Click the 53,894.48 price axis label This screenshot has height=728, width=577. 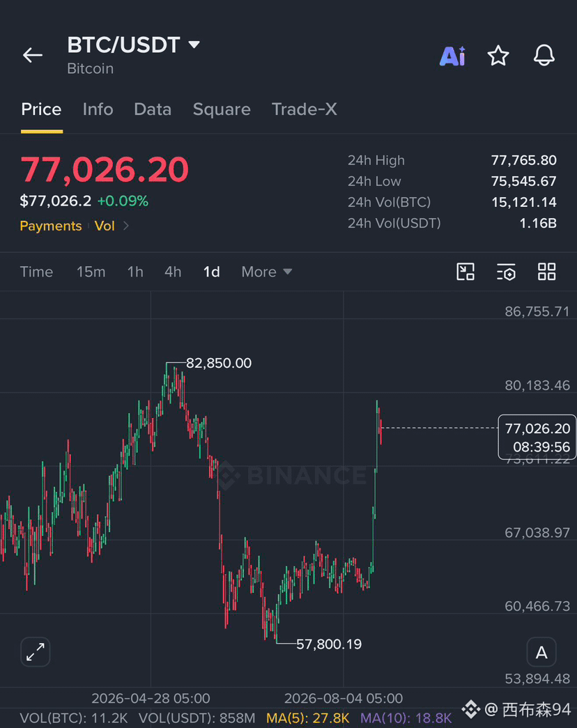tap(537, 679)
